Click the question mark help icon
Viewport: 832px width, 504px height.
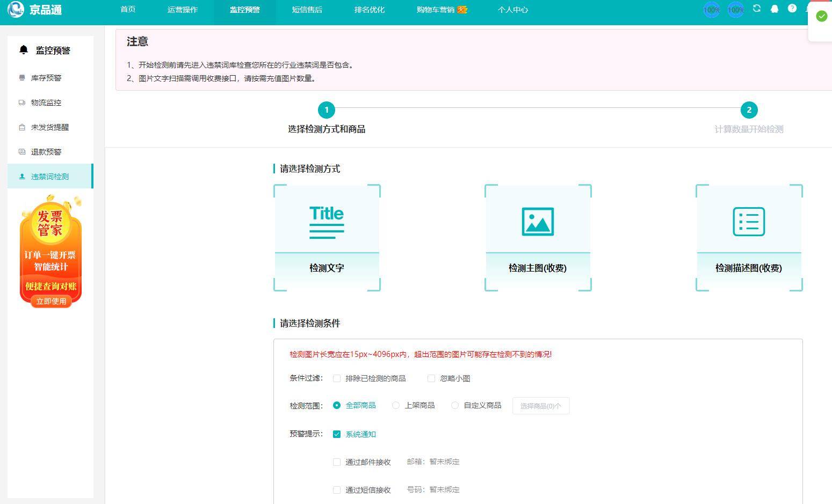pyautogui.click(x=792, y=9)
